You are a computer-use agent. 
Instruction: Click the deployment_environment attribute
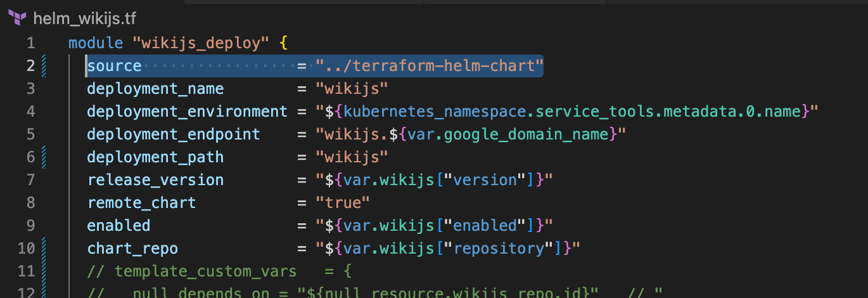188,112
